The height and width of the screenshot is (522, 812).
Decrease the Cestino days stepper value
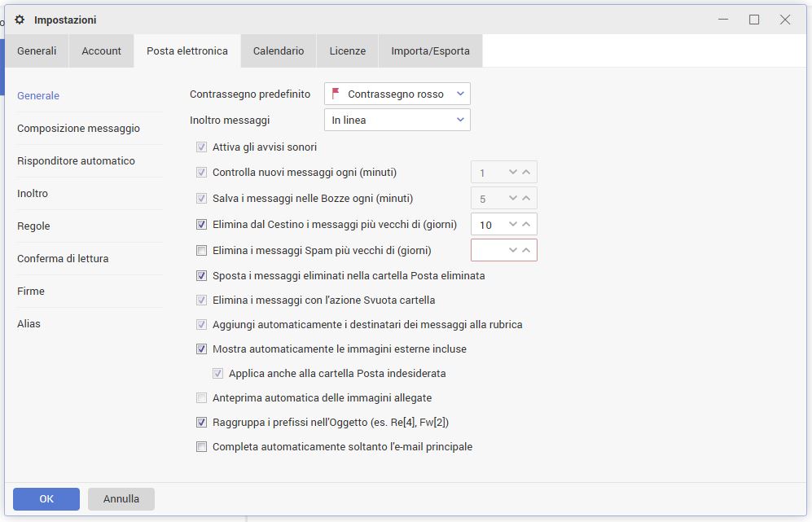(x=512, y=225)
